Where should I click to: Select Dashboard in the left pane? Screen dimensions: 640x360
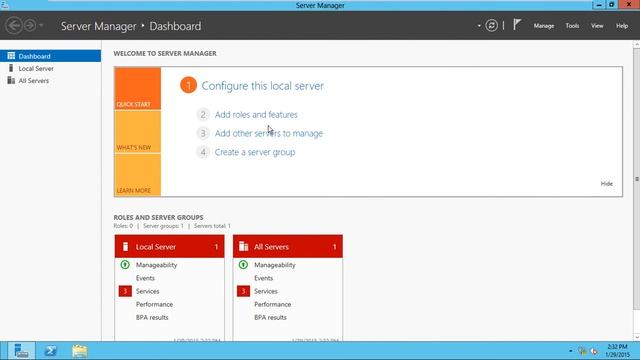coord(51,56)
